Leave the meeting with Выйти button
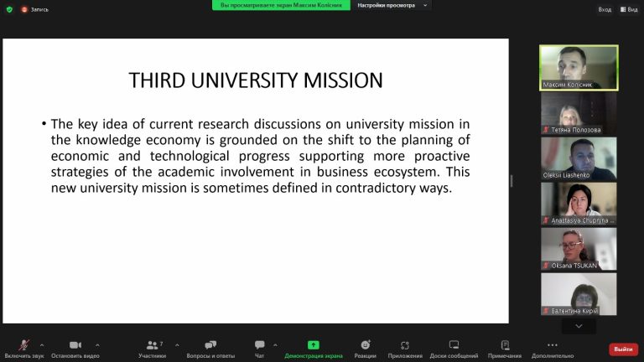 coord(623,349)
